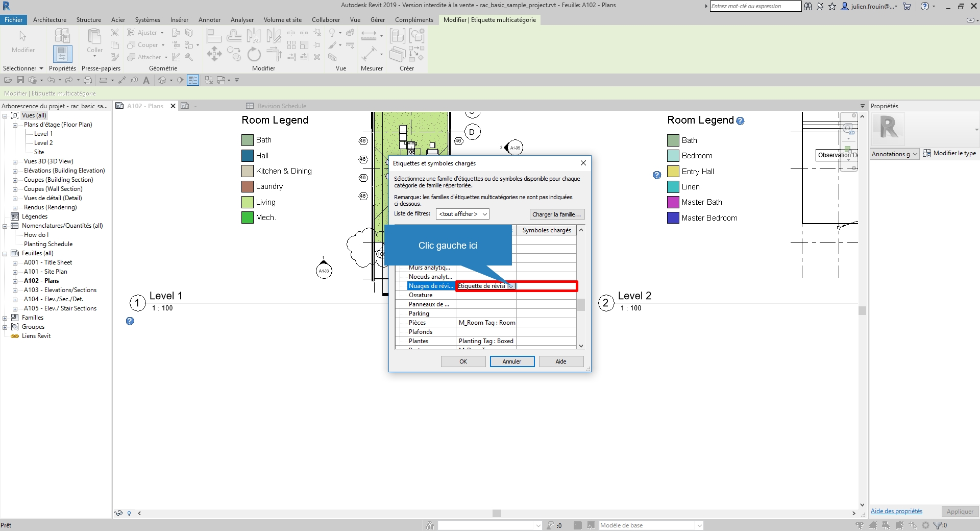Click the Properties palette icon in ribbon
Image resolution: width=980 pixels, height=531 pixels.
pyautogui.click(x=62, y=54)
